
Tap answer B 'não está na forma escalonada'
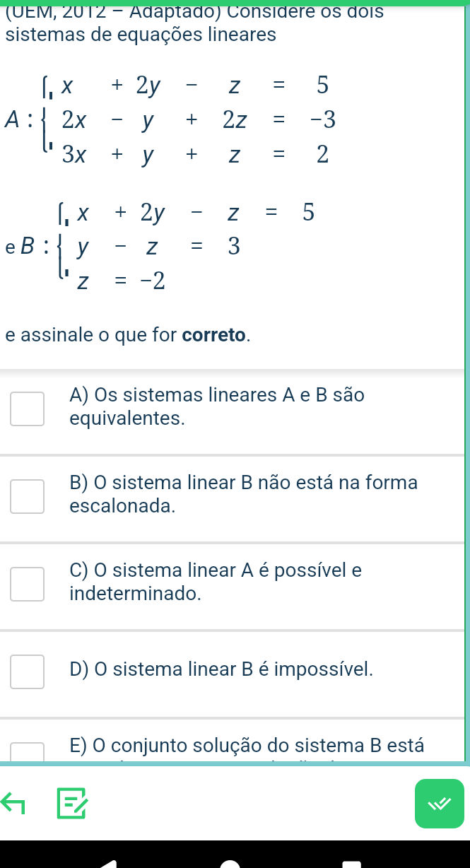pyautogui.click(x=243, y=493)
